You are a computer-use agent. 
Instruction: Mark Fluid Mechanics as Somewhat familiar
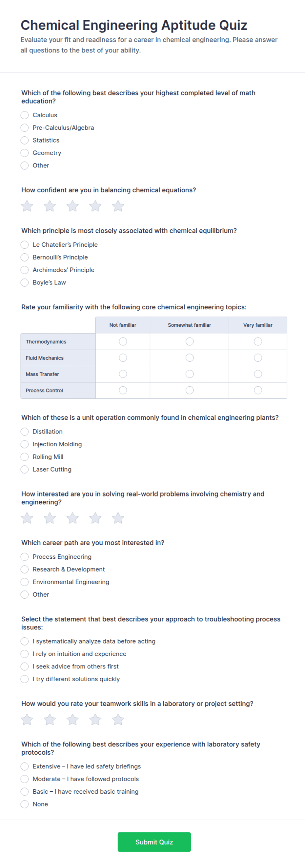(190, 358)
